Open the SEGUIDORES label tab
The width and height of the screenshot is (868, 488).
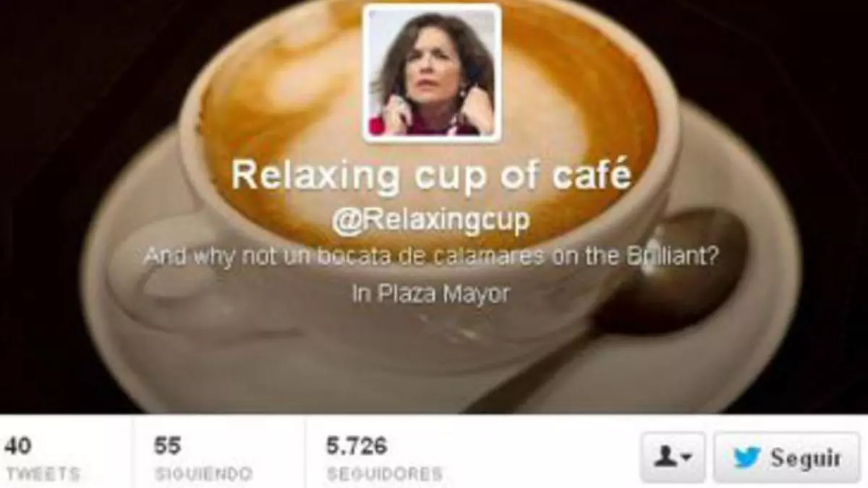[384, 474]
